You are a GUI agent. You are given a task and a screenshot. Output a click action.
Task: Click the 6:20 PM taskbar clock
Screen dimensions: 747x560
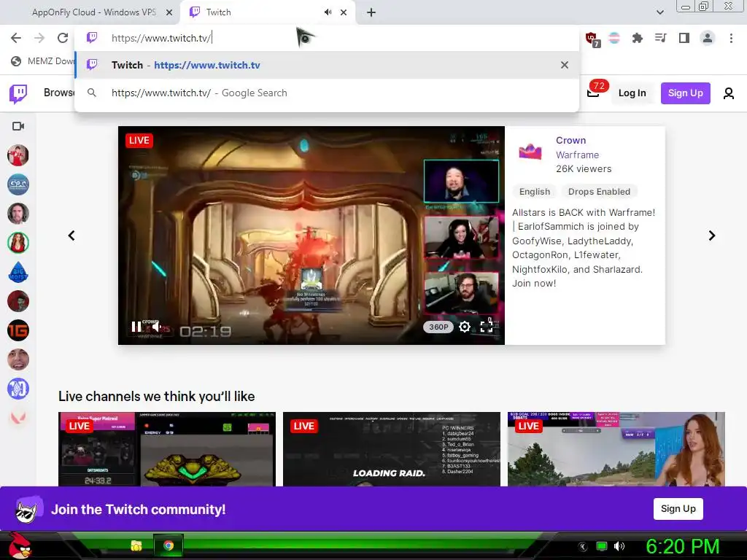point(682,546)
